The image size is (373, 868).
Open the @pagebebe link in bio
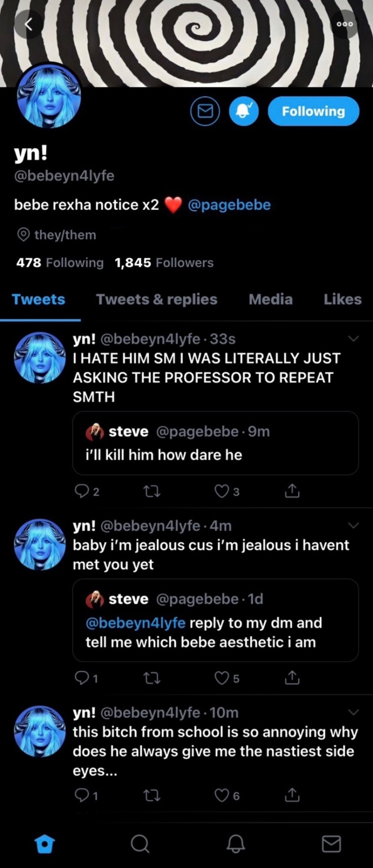click(x=229, y=205)
